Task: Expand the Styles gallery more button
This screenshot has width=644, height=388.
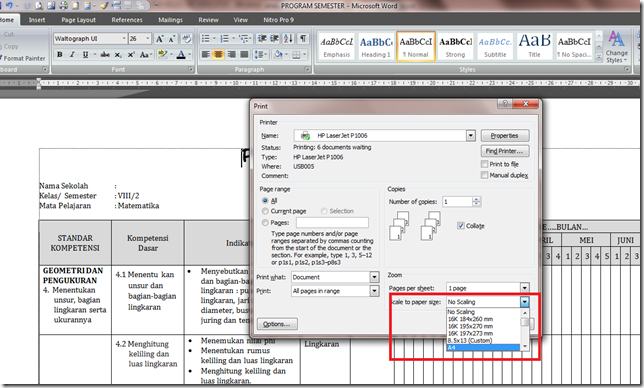Action: (599, 58)
